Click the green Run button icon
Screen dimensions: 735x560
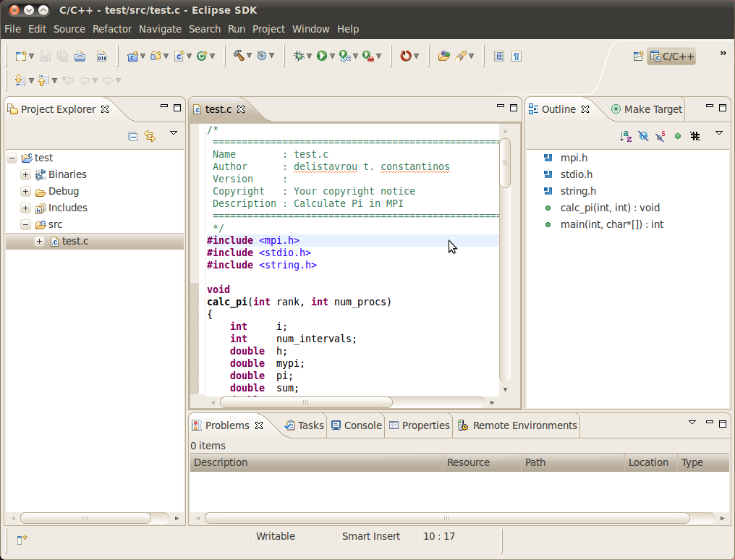321,56
